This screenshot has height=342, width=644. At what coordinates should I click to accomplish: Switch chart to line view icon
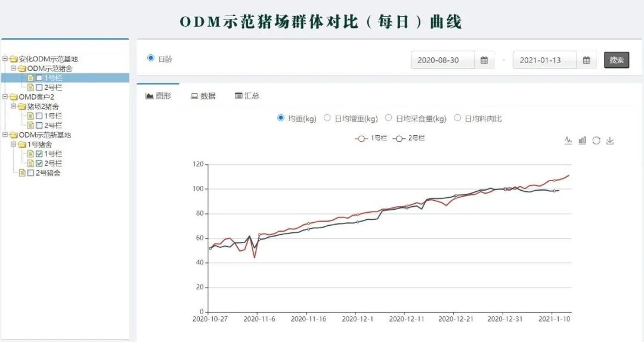568,141
